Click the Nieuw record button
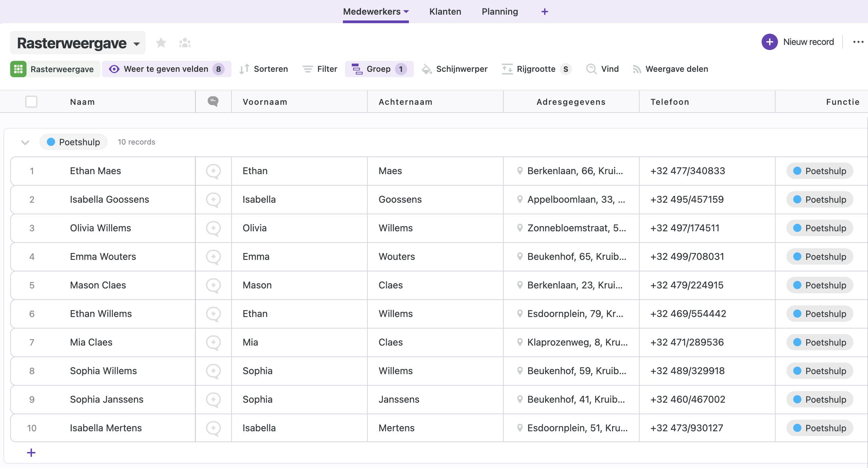 (798, 42)
